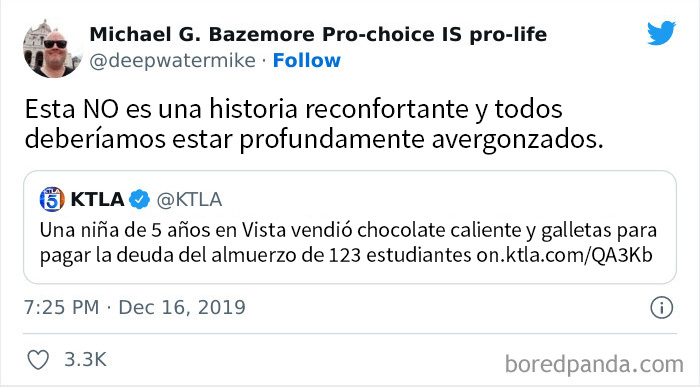
Task: Open the quoted KTLA tweet text
Action: [x=348, y=243]
